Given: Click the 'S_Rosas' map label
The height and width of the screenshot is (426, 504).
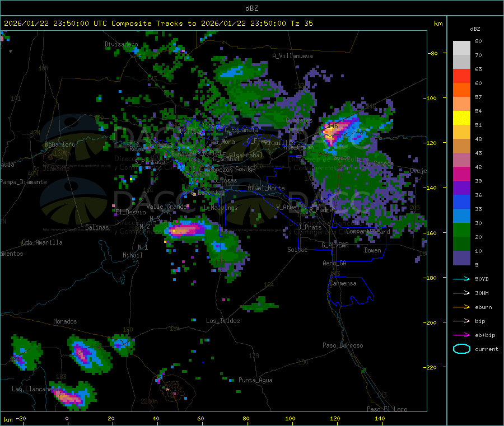Looking at the screenshot, I should click(x=225, y=181).
